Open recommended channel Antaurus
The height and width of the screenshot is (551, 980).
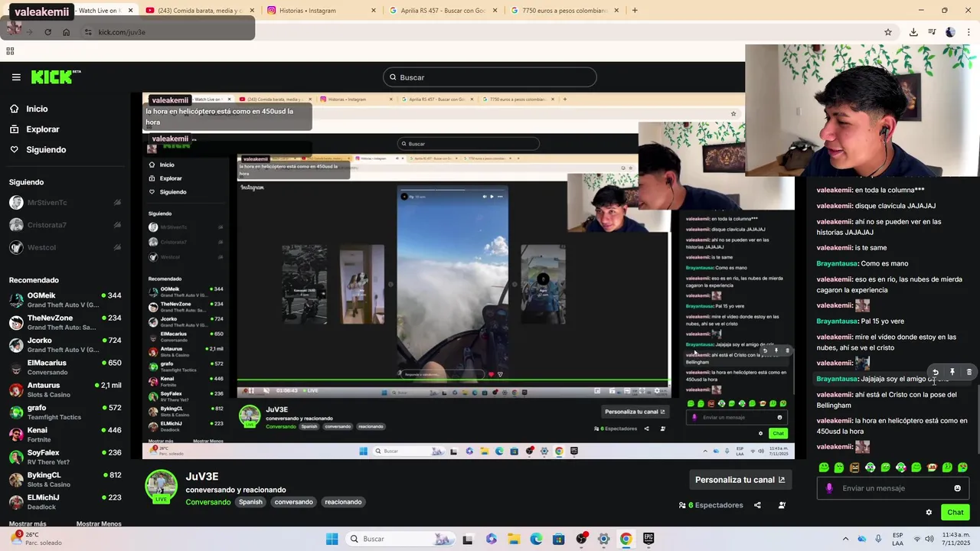pyautogui.click(x=65, y=390)
